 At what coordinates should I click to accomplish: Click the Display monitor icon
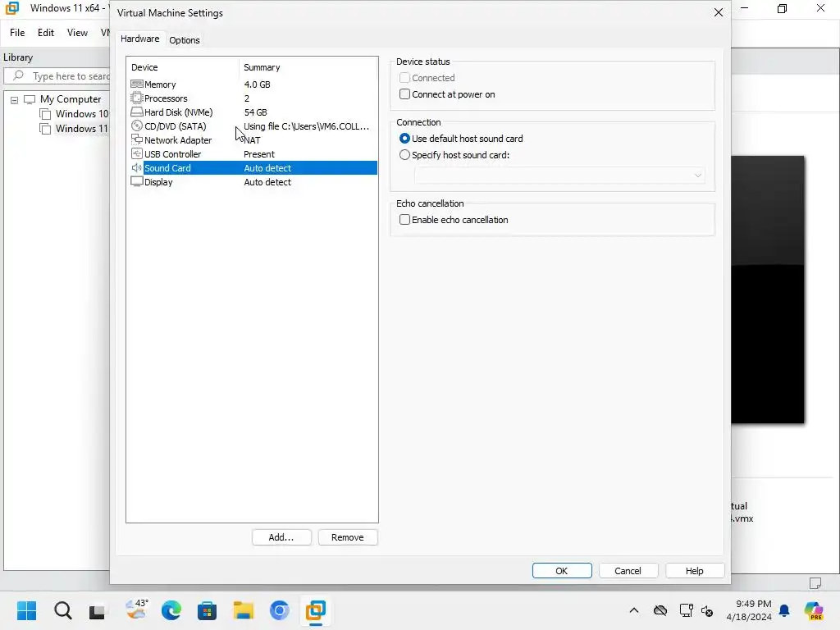pos(137,181)
